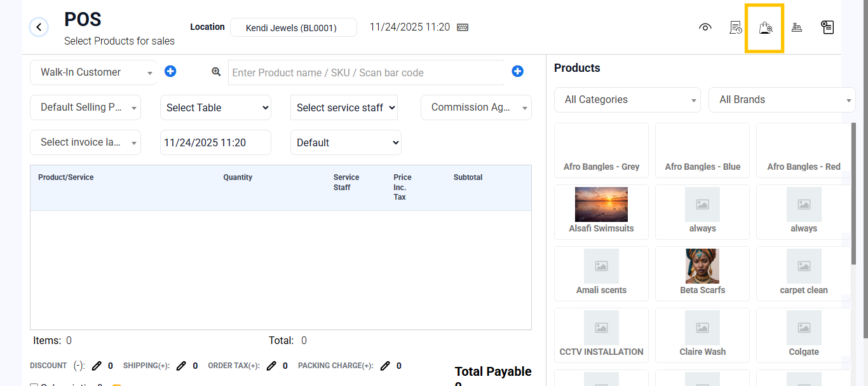The image size is (868, 386).
Task: Focus the product name / SKU search box
Action: coord(366,72)
